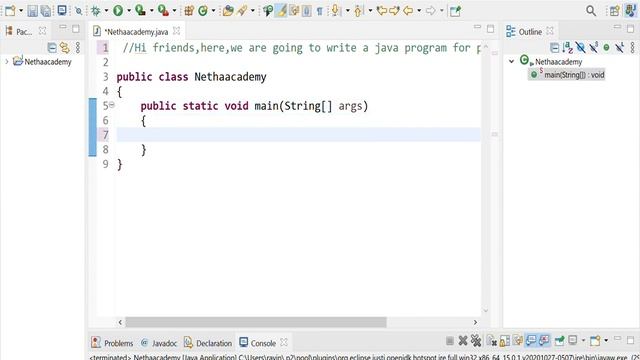This screenshot has height=360, width=640.
Task: Click the Pin Console icon
Action: click(x=560, y=340)
